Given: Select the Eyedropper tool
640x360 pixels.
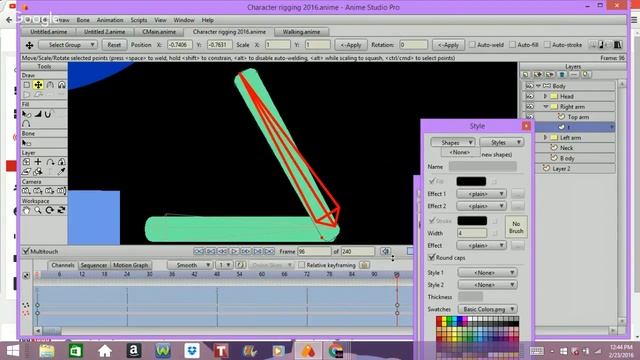Looking at the screenshot, I should tap(61, 172).
